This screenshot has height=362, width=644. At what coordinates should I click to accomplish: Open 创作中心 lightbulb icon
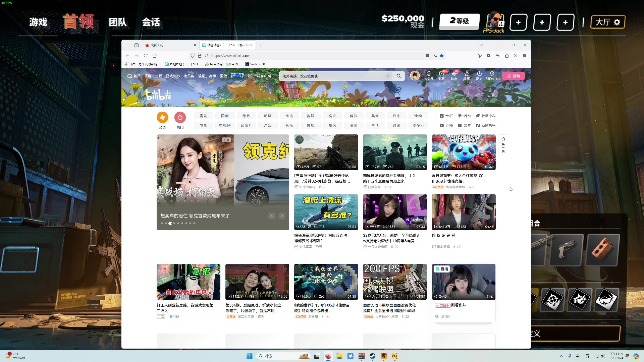[x=492, y=76]
